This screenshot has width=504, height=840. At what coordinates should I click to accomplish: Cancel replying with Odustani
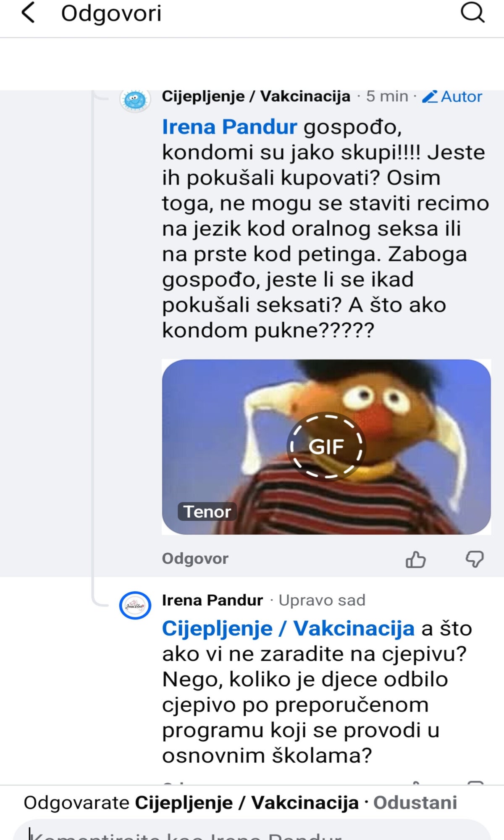tap(415, 803)
